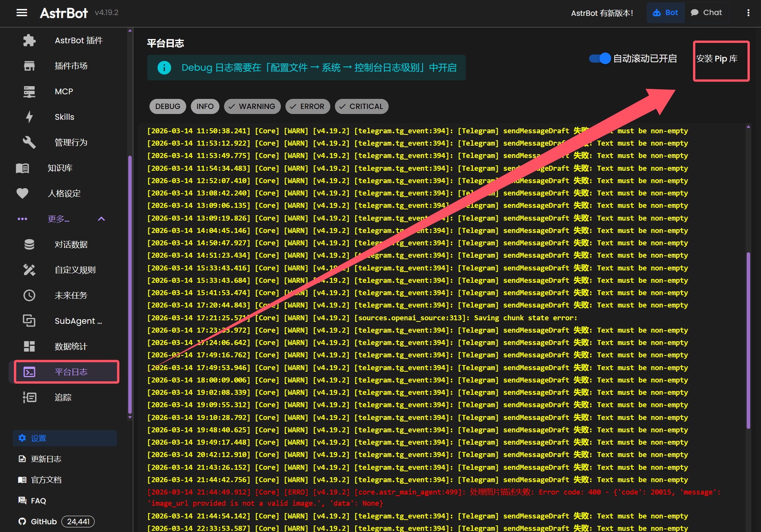Click the 平台日志 console icon
761x532 pixels.
tap(29, 372)
